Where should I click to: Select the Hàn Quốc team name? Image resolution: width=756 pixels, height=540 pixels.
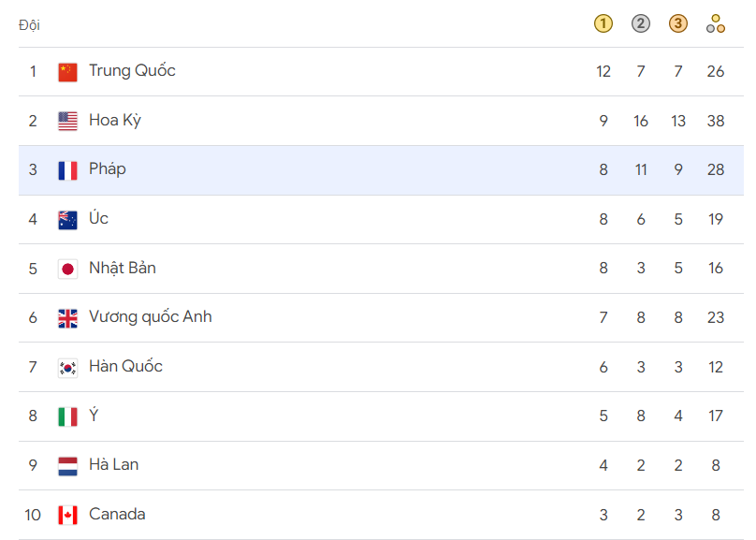pyautogui.click(x=125, y=367)
